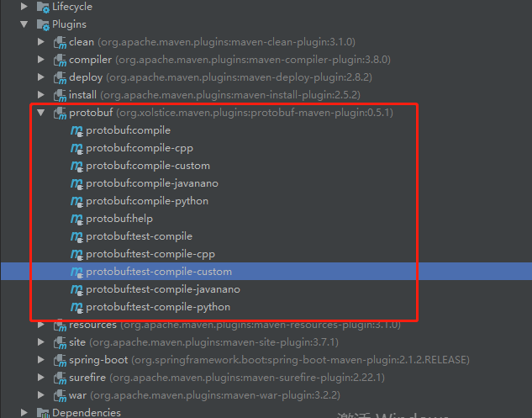Expand the clean plugin arrow
532x418 pixels.
pos(40,42)
